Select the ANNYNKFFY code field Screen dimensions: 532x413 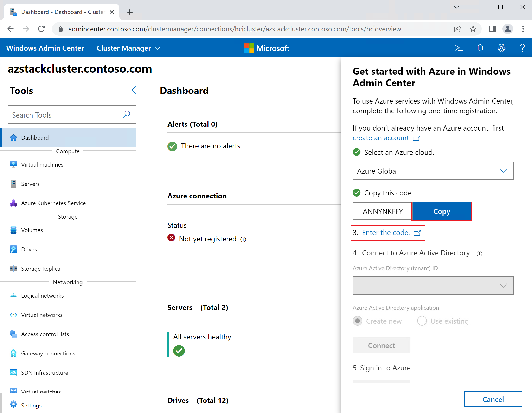[x=382, y=211]
